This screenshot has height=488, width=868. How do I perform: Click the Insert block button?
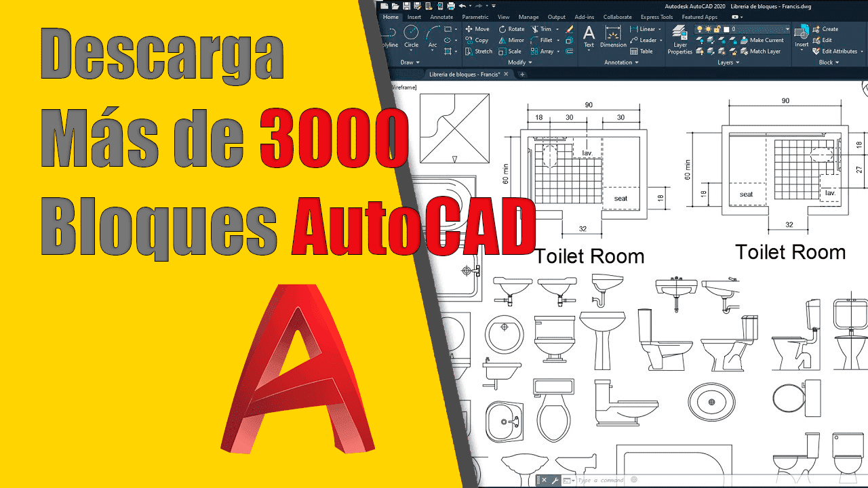[802, 37]
